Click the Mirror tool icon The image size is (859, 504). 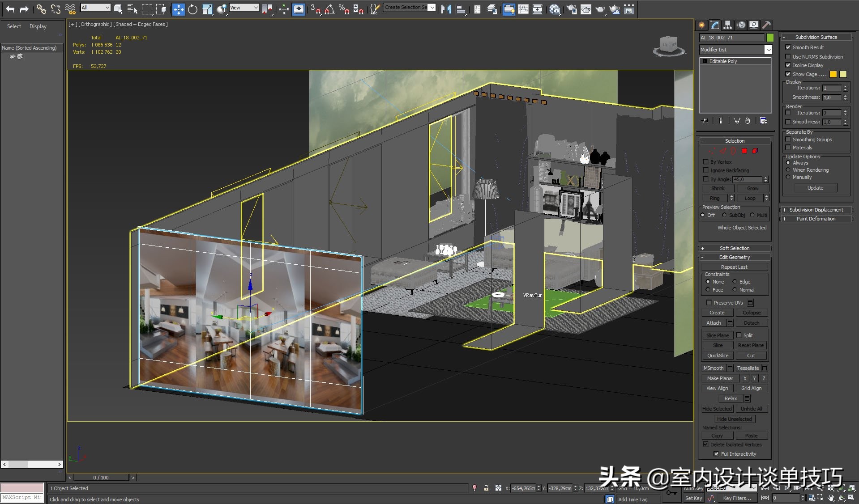(446, 9)
